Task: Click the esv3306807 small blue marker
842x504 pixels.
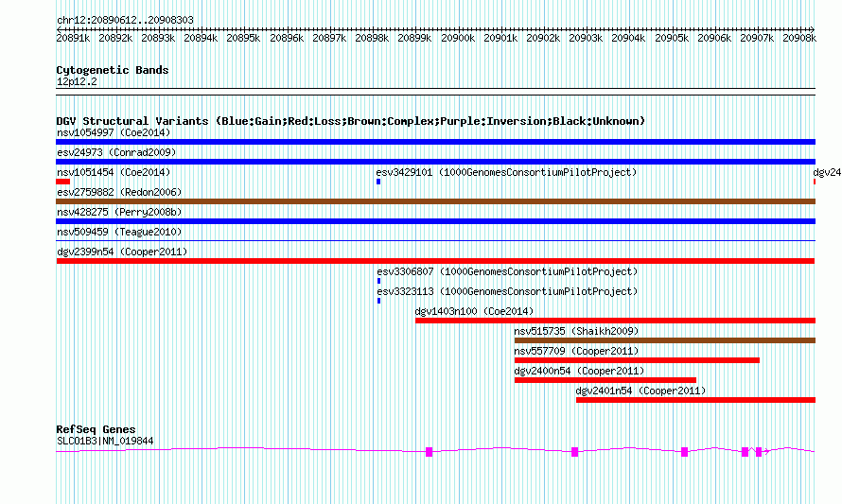Action: [x=379, y=281]
